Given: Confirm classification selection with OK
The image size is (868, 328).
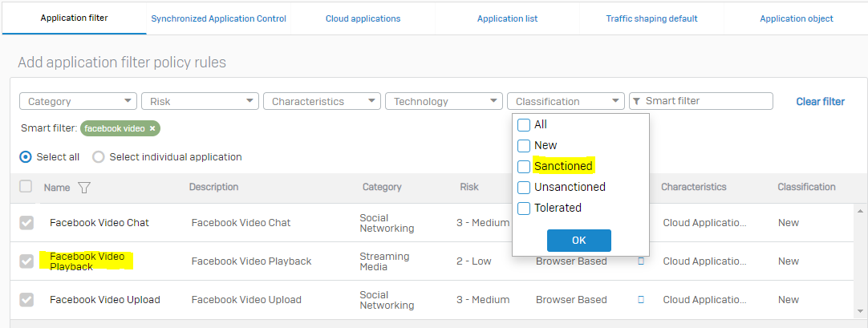Looking at the screenshot, I should pyautogui.click(x=579, y=241).
